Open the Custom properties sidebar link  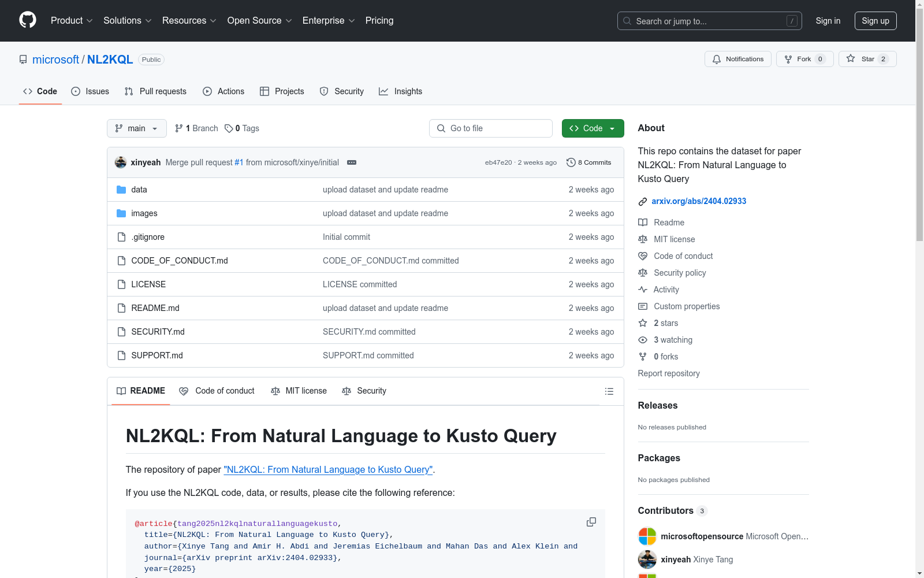(x=687, y=306)
